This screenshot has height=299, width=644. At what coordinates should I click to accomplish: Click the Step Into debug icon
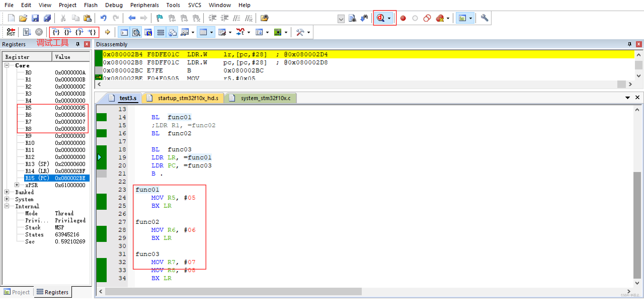(56, 32)
